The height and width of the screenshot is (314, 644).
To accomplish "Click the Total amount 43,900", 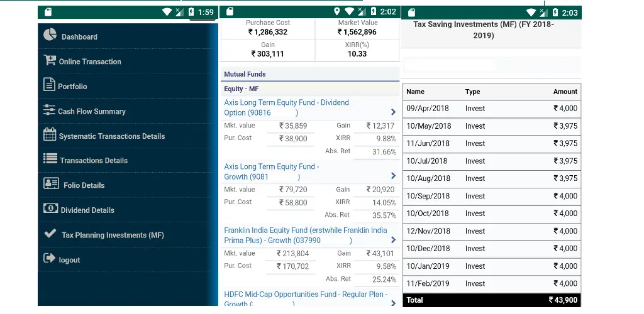I will pos(563,300).
